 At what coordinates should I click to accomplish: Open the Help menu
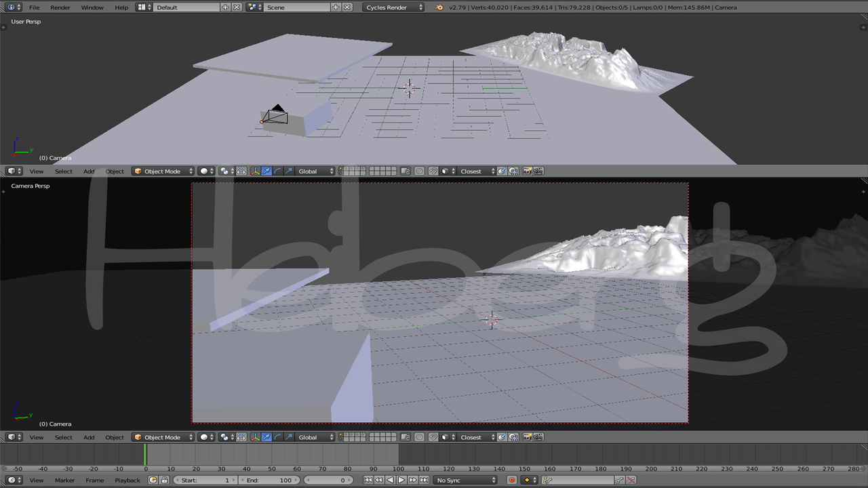121,7
